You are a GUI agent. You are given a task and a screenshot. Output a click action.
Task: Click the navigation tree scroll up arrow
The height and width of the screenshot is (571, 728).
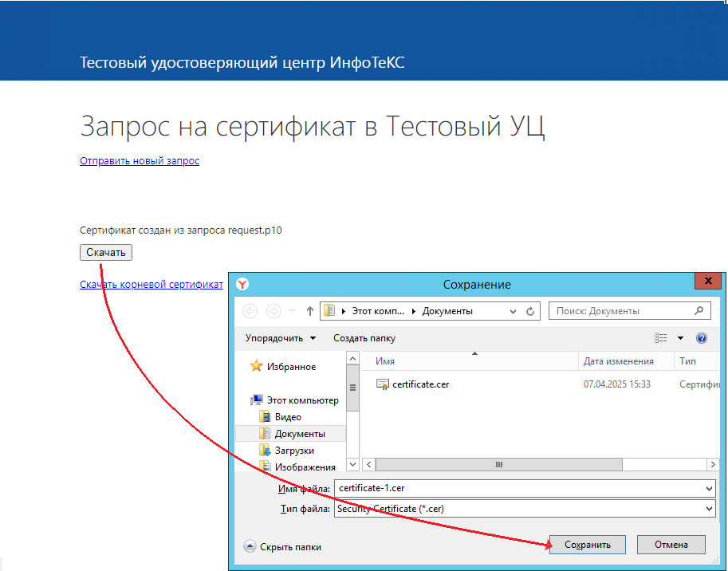tap(353, 358)
